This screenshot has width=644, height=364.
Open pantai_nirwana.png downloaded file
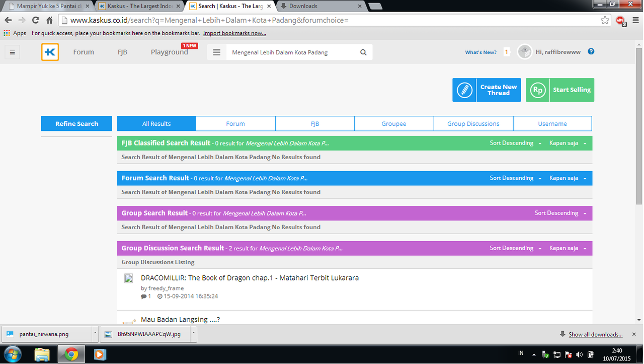(x=47, y=334)
